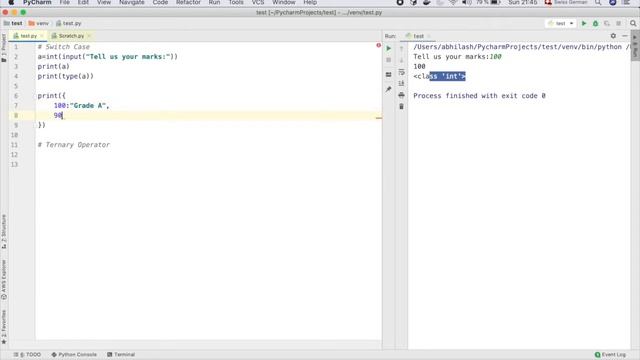Click '100:"Grade A",' on line 7
Image resolution: width=640 pixels, height=360 pixels.
(x=82, y=105)
